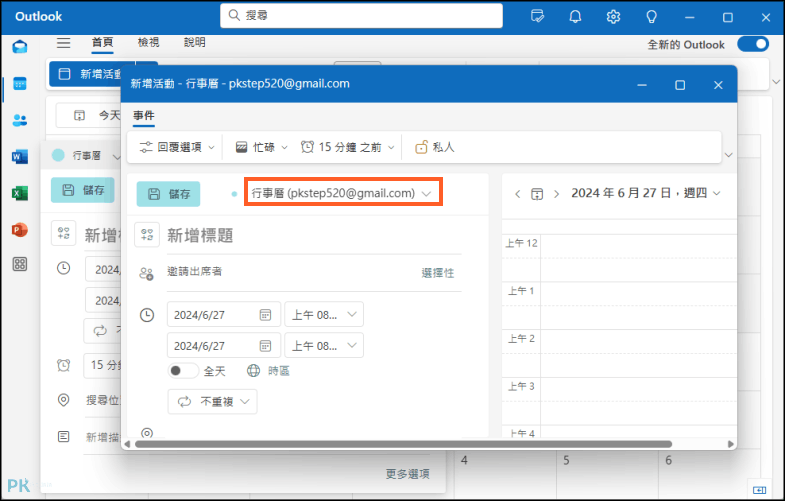Click the invite attendees people icon
Image resolution: width=785 pixels, height=501 pixels.
point(147,273)
